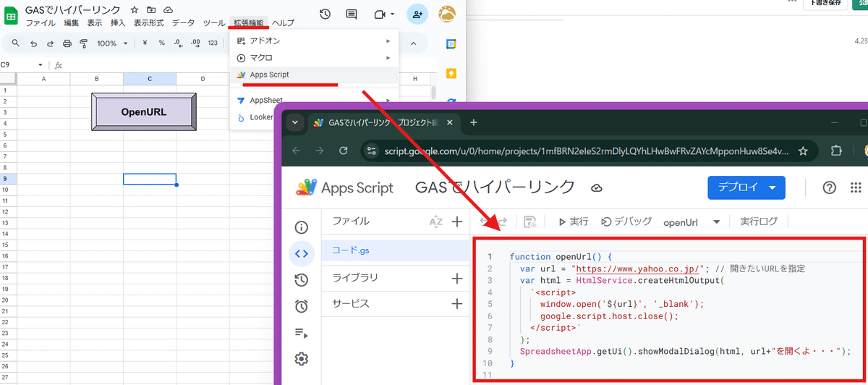The image size is (868, 385).
Task: Click the share people icon in Sheets
Action: (x=417, y=14)
